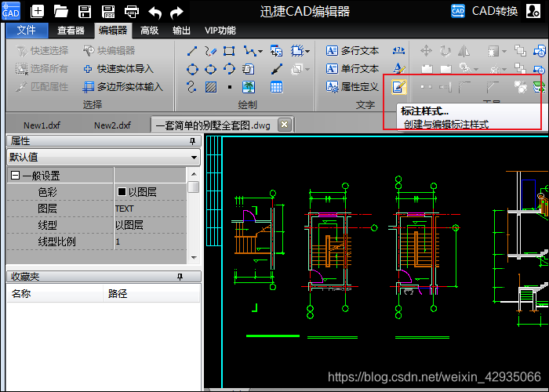Select the Line drawing tool
Screen dimensions: 549x392
pyautogui.click(x=192, y=51)
